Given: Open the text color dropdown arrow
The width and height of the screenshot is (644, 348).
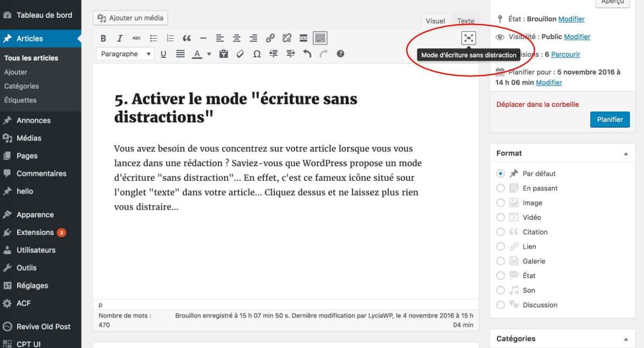Looking at the screenshot, I should click(x=209, y=54).
